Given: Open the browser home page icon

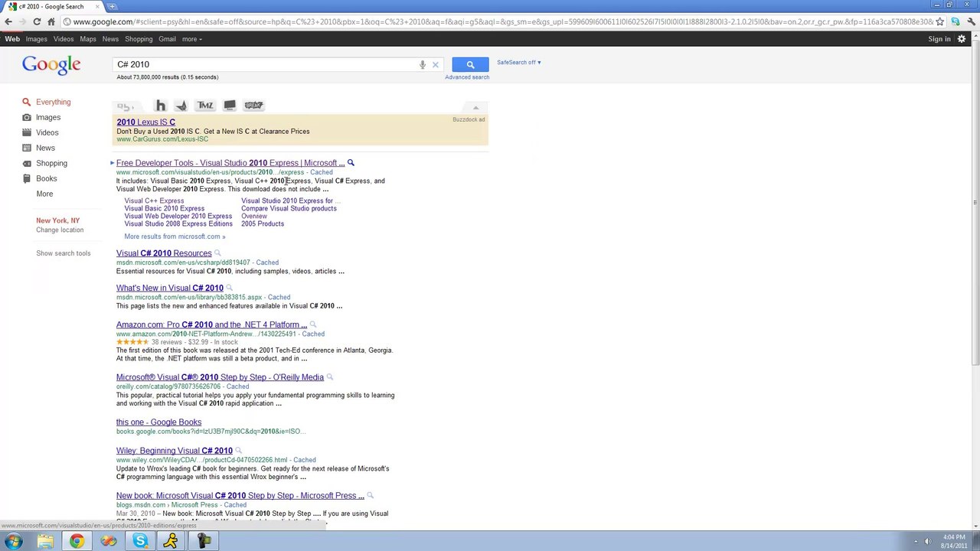Looking at the screenshot, I should 51,21.
